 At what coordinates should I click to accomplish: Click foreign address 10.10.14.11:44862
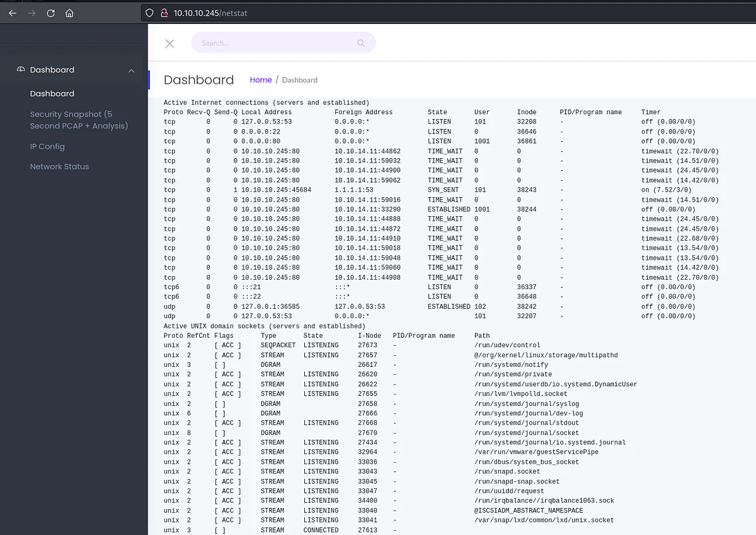[367, 151]
